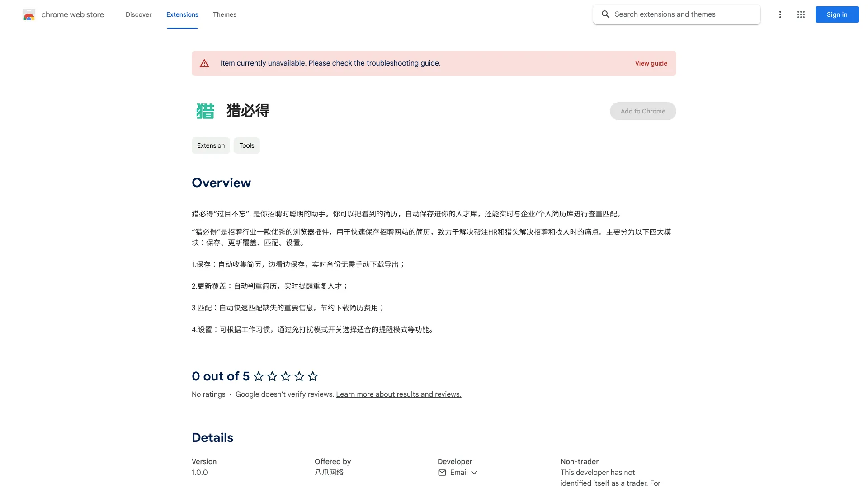This screenshot has width=868, height=488.
Task: Open the three-dot overflow menu
Action: click(780, 14)
